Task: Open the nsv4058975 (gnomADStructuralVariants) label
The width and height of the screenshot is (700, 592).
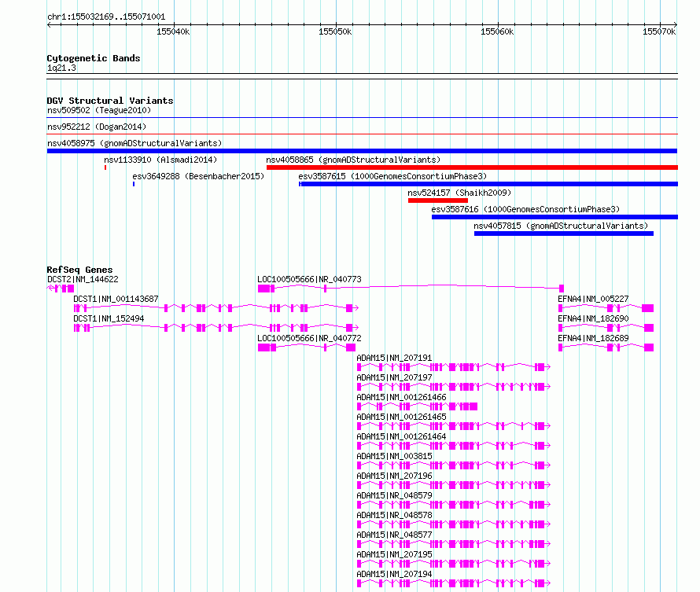Action: pyautogui.click(x=134, y=143)
